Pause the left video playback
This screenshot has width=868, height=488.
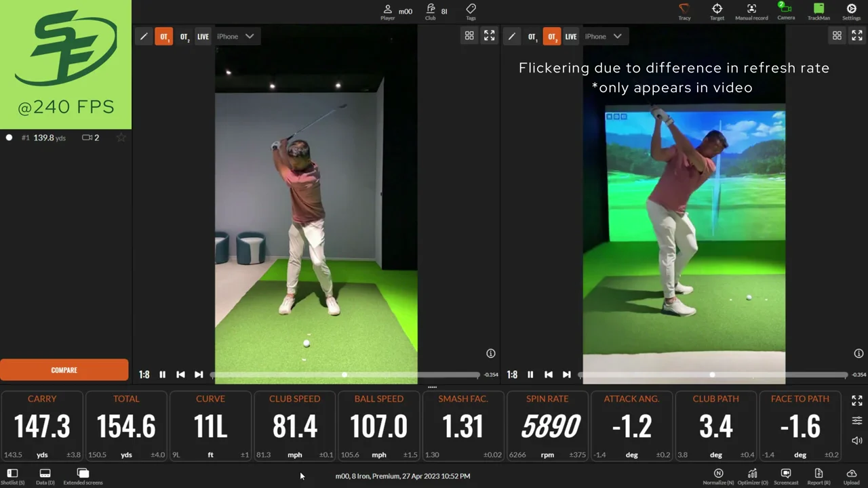coord(162,375)
